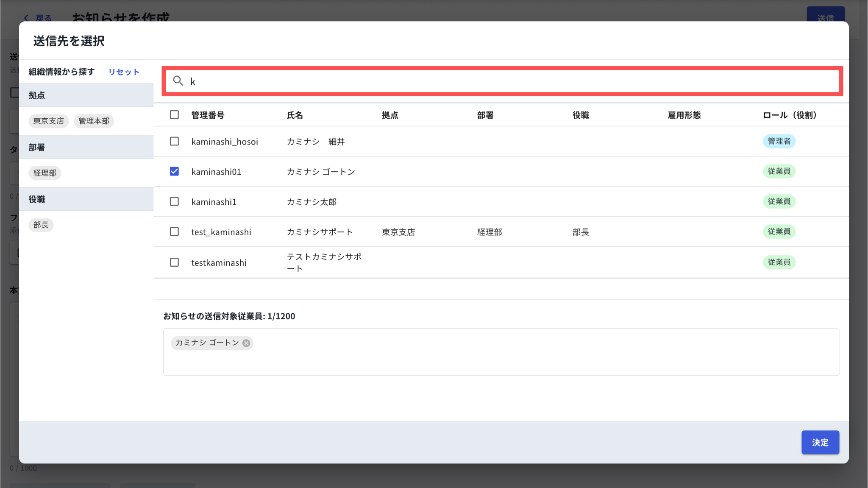Tick the test_kaminashi row checkbox
The height and width of the screenshot is (488, 868).
[x=174, y=231]
